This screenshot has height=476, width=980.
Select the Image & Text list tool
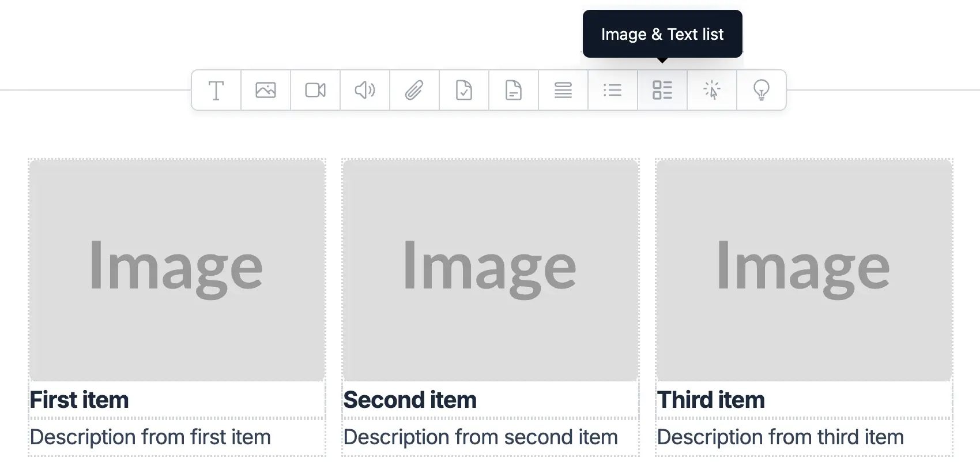(662, 90)
